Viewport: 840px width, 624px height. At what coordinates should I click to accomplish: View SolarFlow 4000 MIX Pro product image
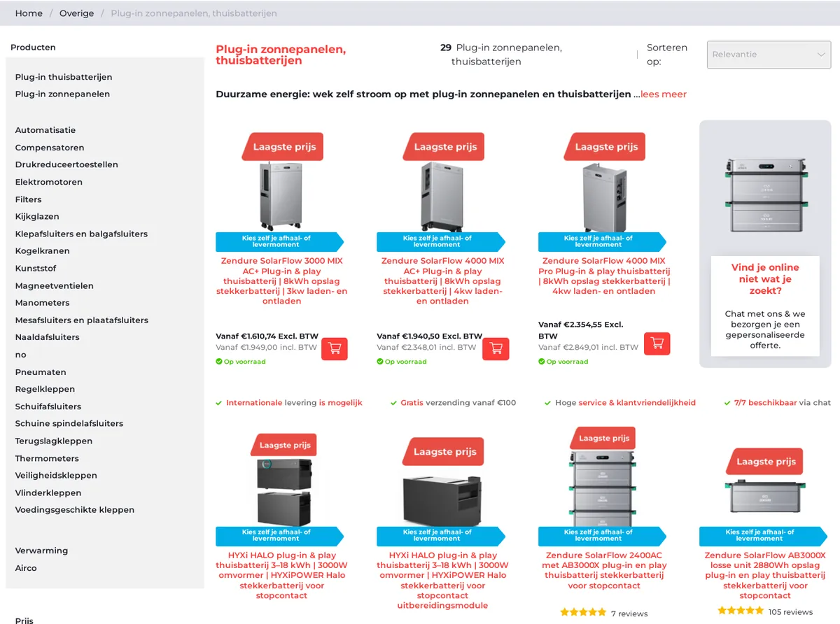point(603,196)
